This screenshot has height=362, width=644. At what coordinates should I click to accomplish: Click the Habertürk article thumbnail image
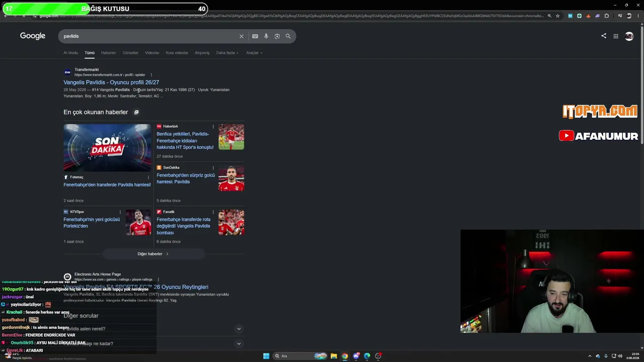(231, 137)
